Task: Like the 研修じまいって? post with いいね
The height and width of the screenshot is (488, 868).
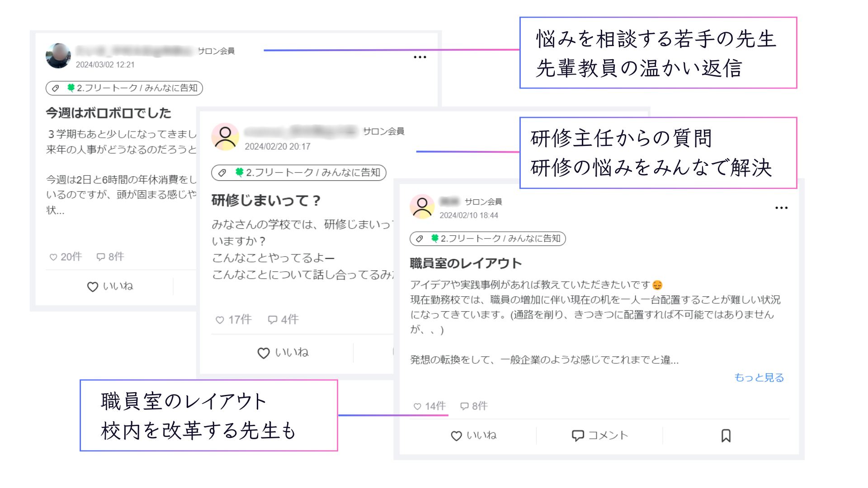Action: (283, 352)
